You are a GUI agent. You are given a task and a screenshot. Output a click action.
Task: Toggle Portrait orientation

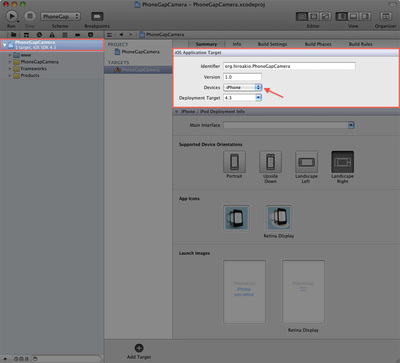[x=234, y=162]
